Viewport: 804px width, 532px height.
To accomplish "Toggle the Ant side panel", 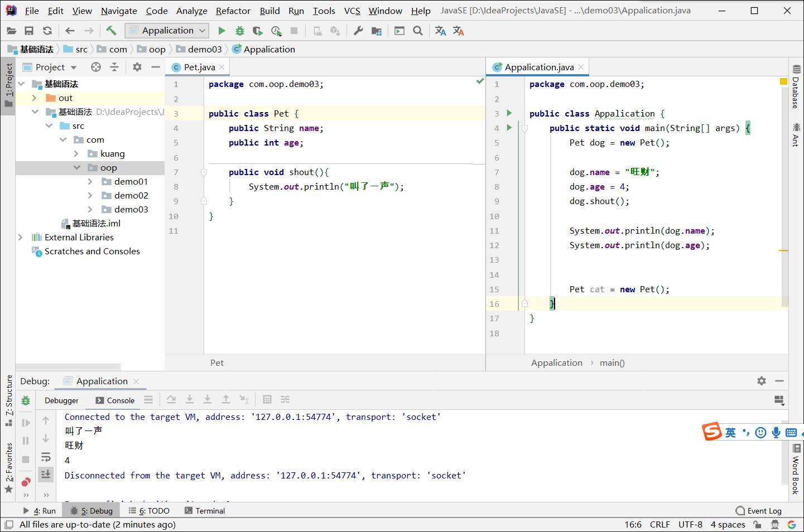I will [x=796, y=135].
